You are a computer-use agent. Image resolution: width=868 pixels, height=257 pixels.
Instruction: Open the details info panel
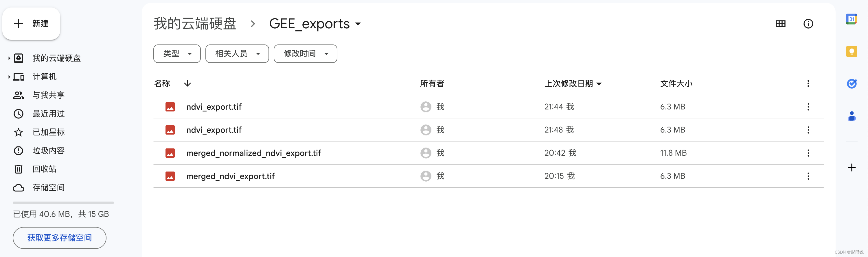808,24
